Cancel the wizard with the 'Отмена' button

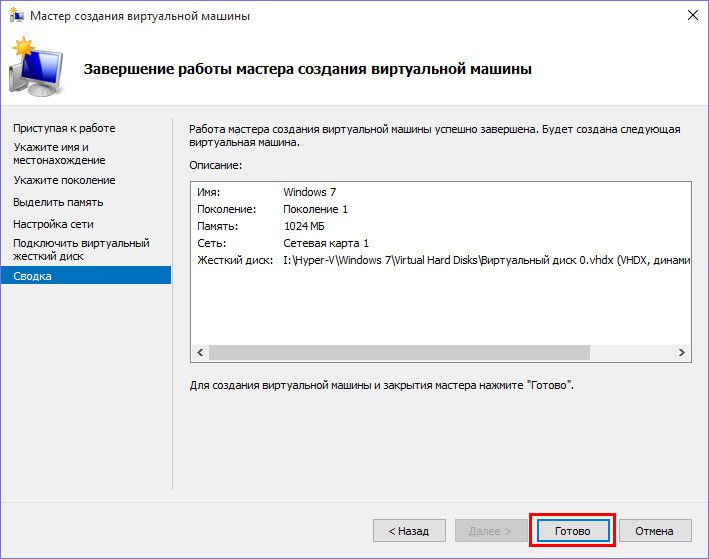point(655,531)
